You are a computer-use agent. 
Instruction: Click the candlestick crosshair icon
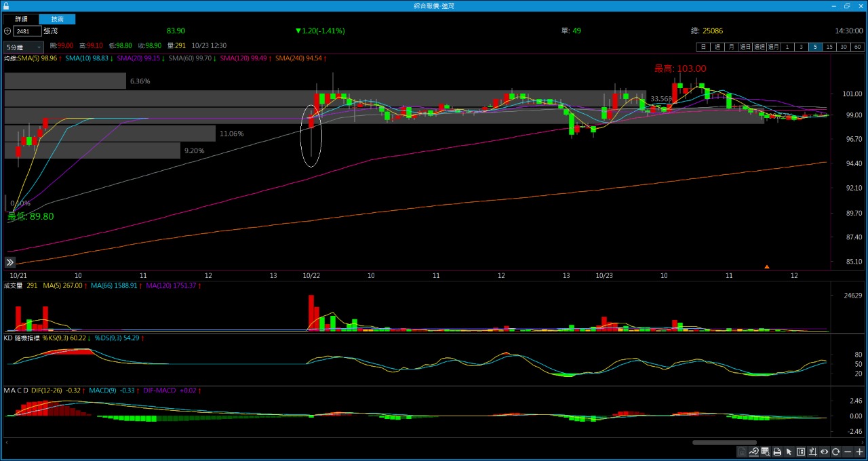[x=812, y=452]
